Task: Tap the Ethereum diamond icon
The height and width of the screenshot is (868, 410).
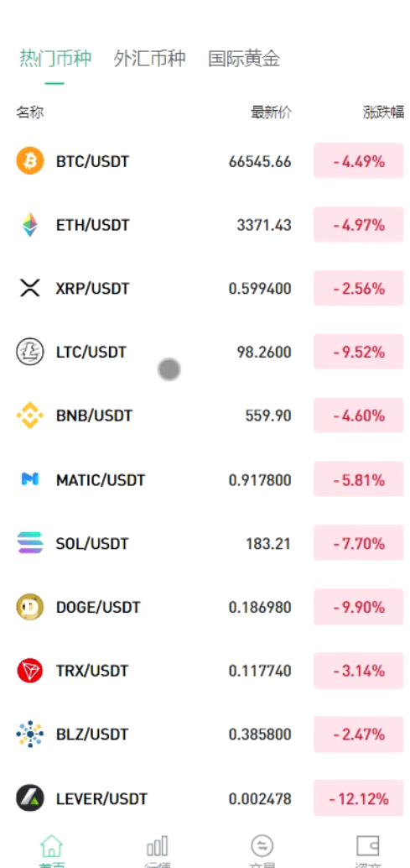Action: point(30,225)
